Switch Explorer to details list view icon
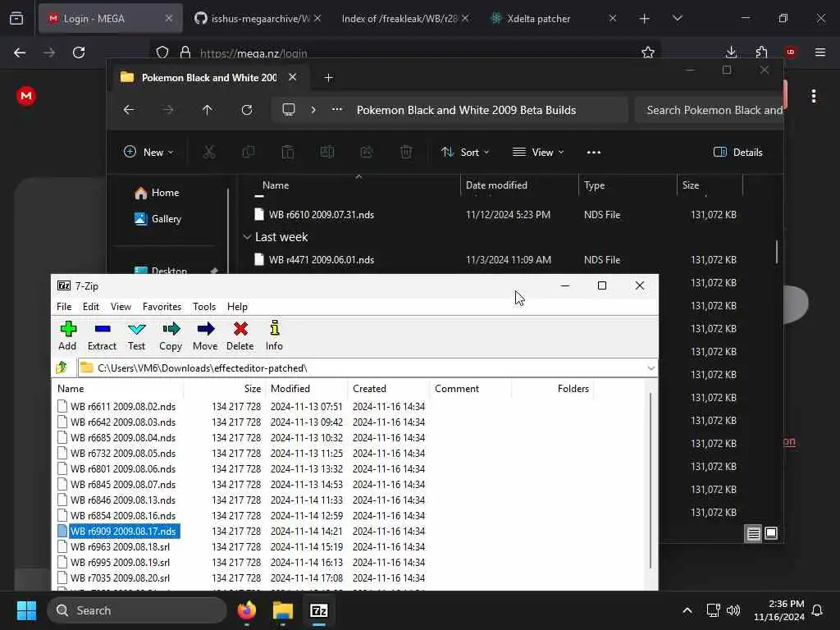 pyautogui.click(x=753, y=533)
